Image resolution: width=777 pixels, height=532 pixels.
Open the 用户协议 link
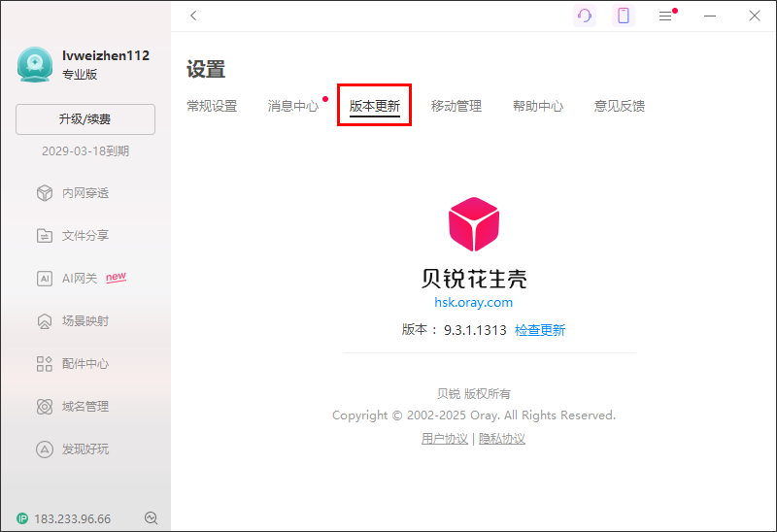[445, 439]
